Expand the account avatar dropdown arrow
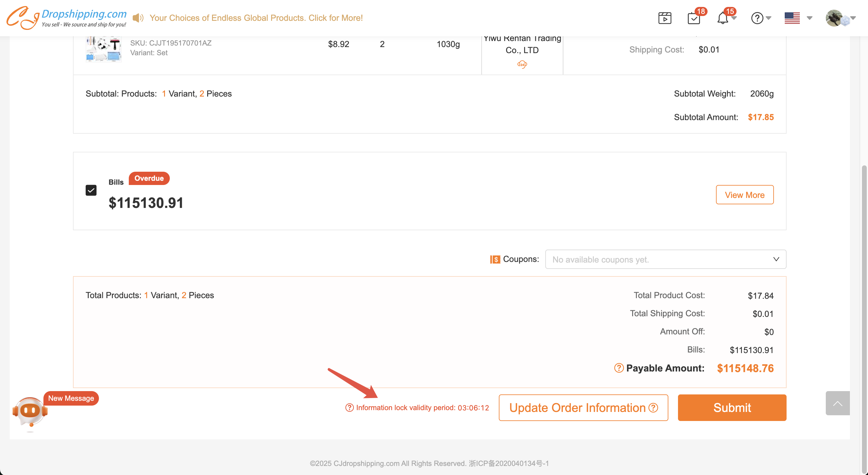Viewport: 868px width, 475px height. [853, 18]
